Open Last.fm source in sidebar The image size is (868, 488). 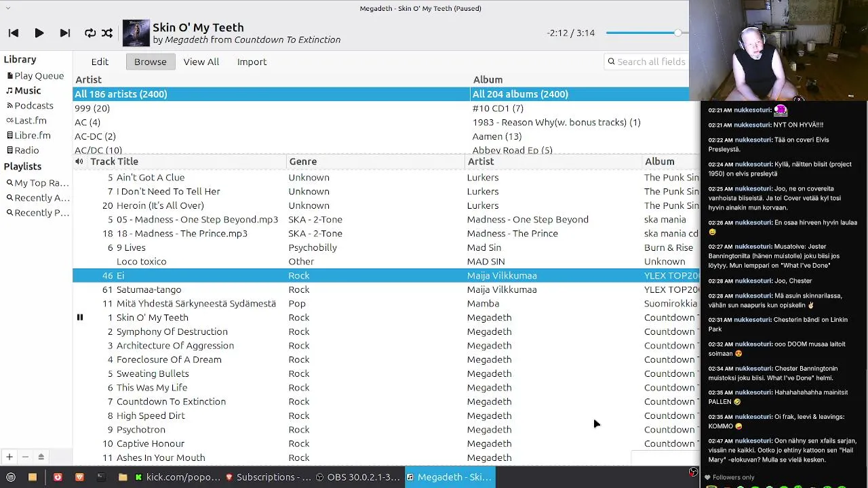click(x=26, y=121)
